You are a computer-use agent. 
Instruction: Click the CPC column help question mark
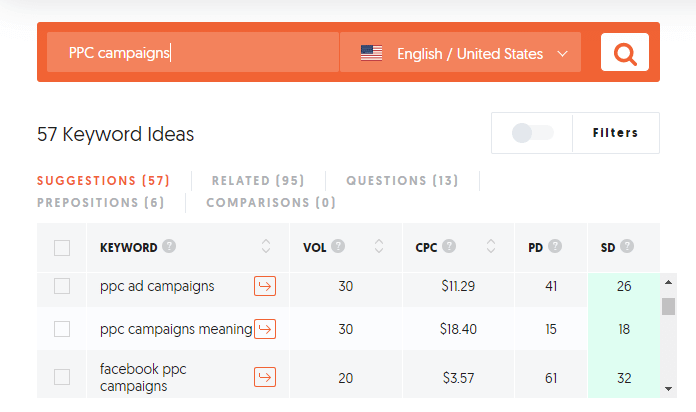tap(449, 246)
